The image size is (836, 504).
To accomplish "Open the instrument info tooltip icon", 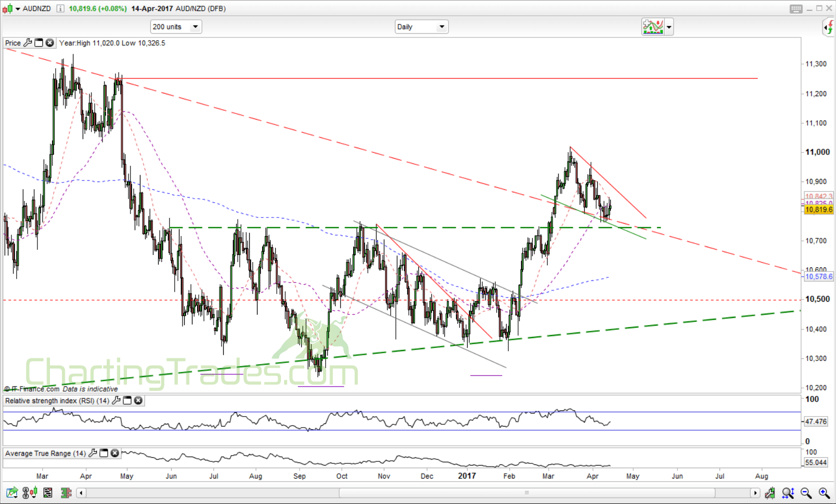I will [x=60, y=9].
